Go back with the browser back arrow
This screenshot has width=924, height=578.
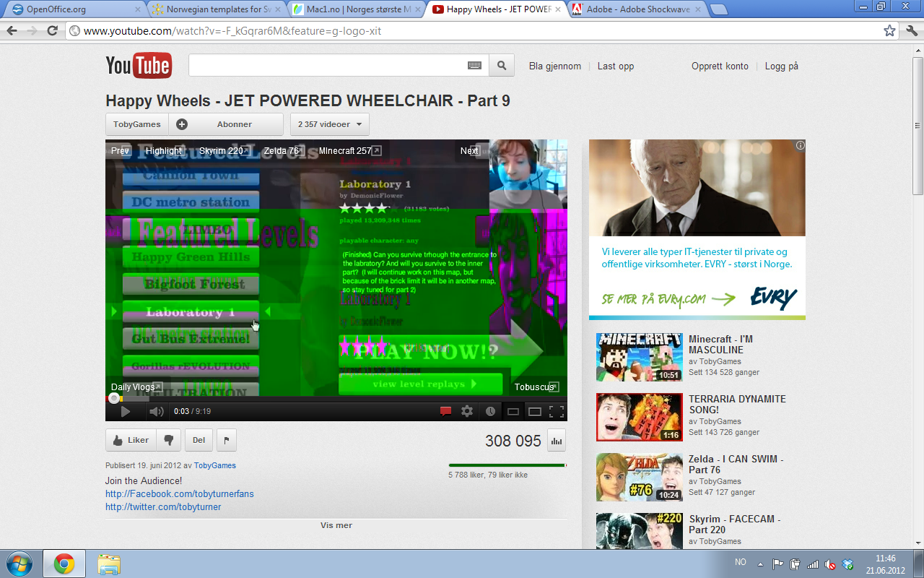[12, 31]
